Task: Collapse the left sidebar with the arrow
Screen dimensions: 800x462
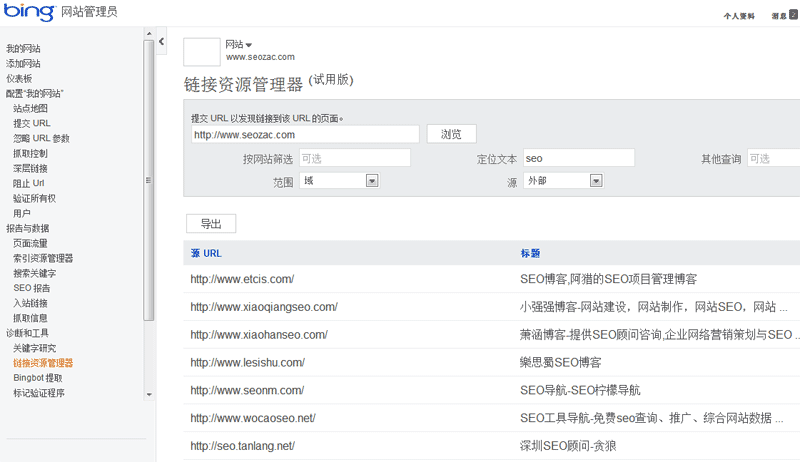Action: [x=162, y=41]
